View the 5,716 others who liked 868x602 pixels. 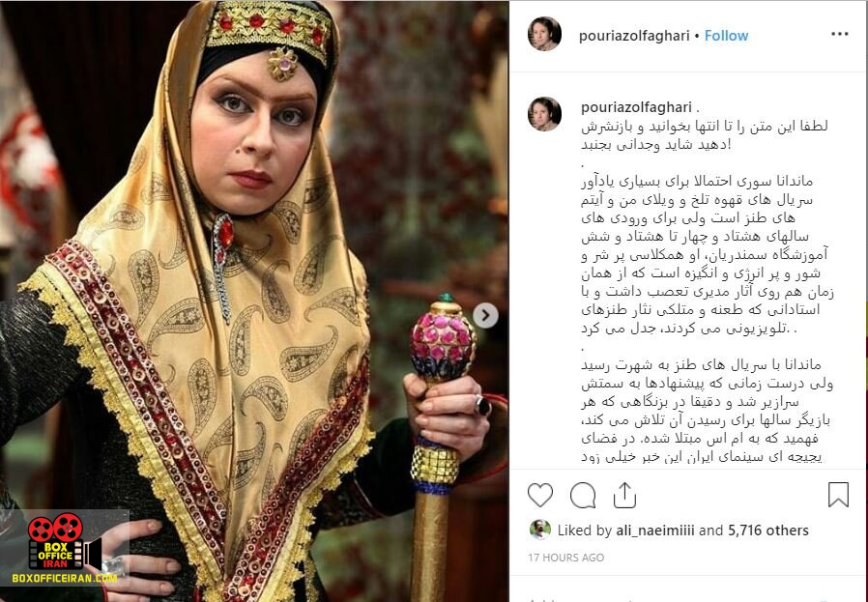[768, 530]
